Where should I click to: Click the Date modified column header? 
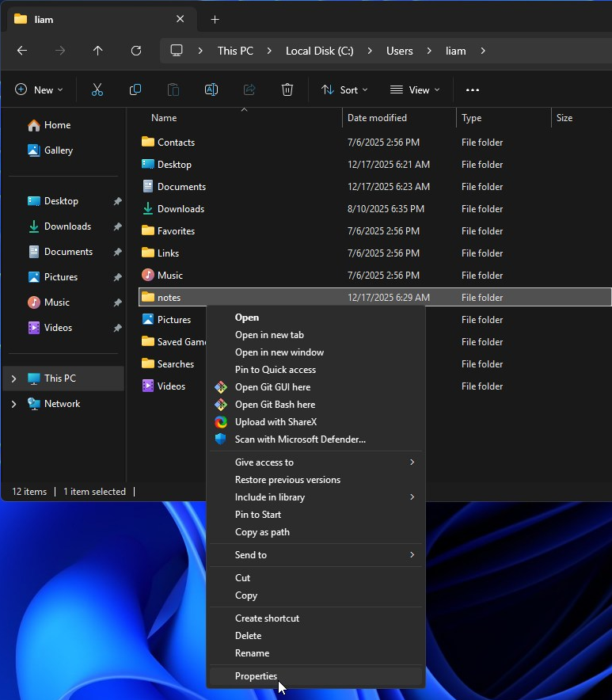(x=378, y=118)
